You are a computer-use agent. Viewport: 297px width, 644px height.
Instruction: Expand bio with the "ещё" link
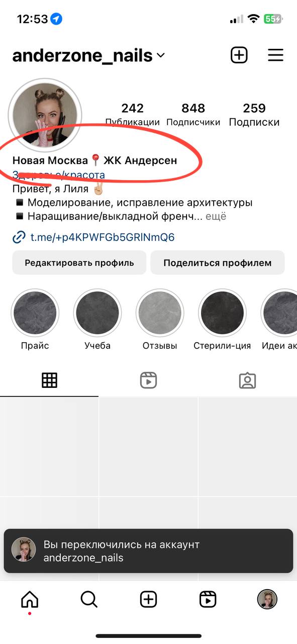click(217, 216)
